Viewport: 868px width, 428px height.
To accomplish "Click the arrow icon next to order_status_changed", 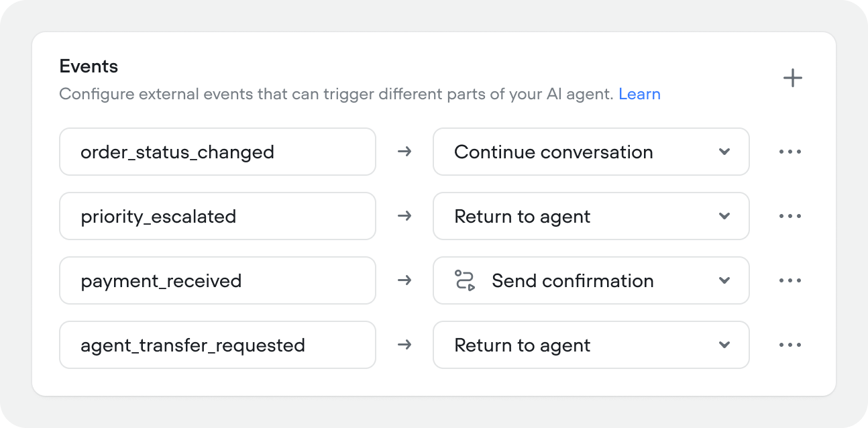I will [404, 152].
